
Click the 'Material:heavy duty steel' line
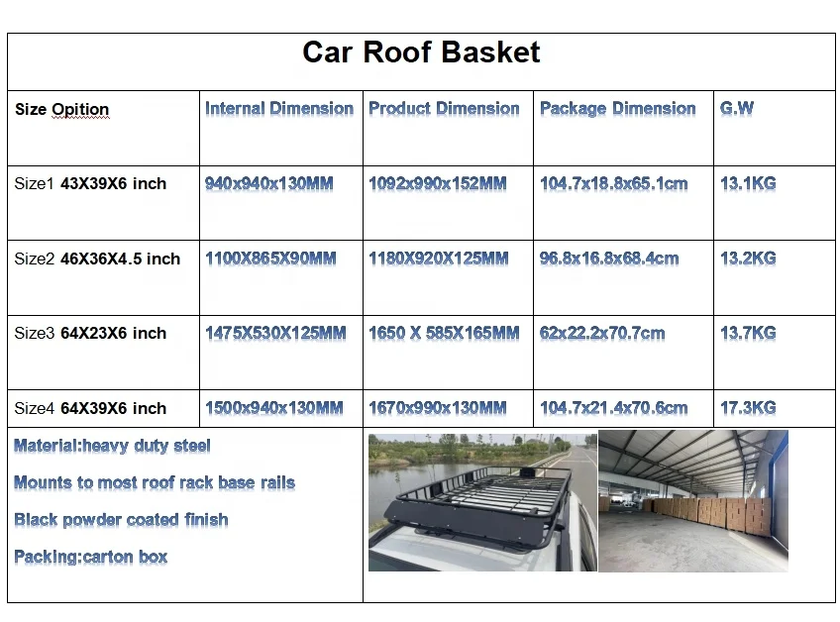[112, 446]
